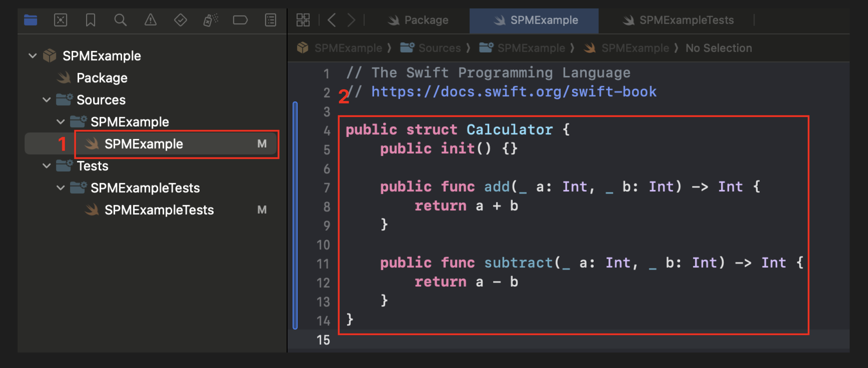Viewport: 868px width, 368px height.
Task: Click the Calculator struct name
Action: pos(510,130)
